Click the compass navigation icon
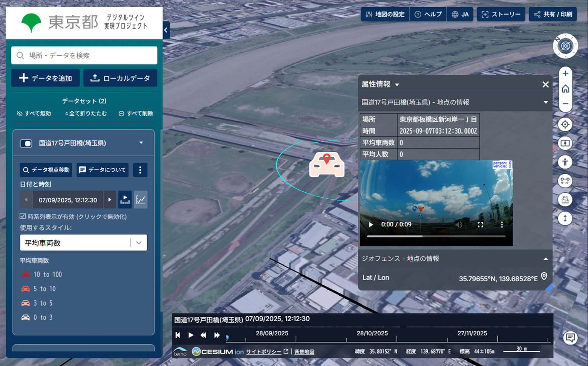588x366 pixels. [x=565, y=46]
